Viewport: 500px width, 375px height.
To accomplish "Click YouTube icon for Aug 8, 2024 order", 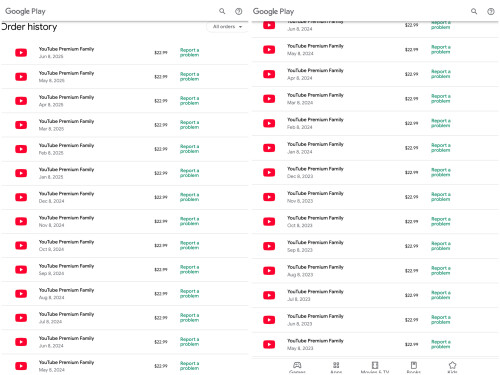I will pyautogui.click(x=21, y=294).
